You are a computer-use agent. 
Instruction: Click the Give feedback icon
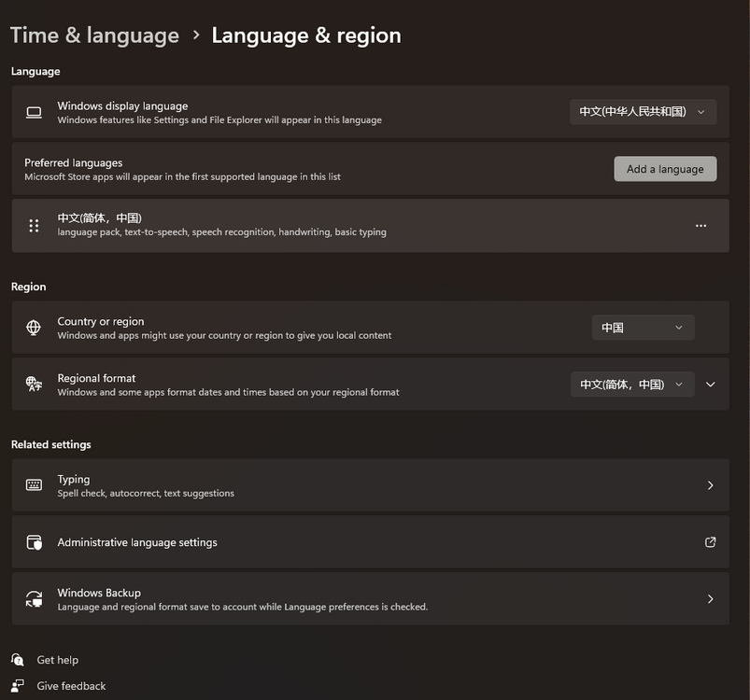click(x=18, y=686)
